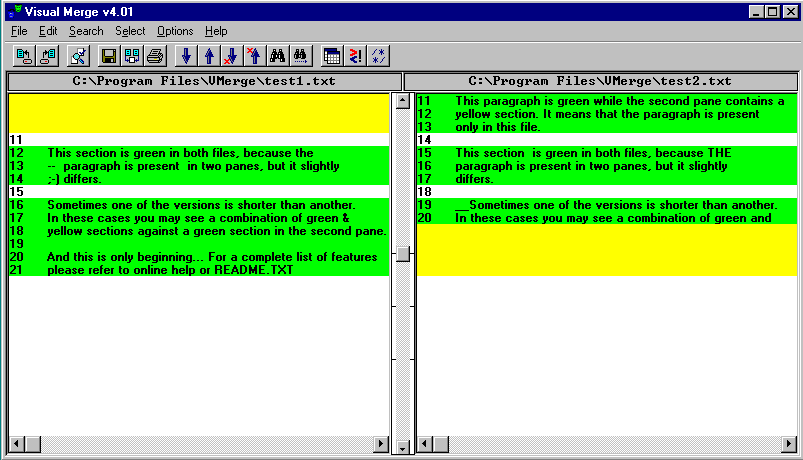Click the yellow section in the right pane
803x460 pixels.
click(607, 250)
